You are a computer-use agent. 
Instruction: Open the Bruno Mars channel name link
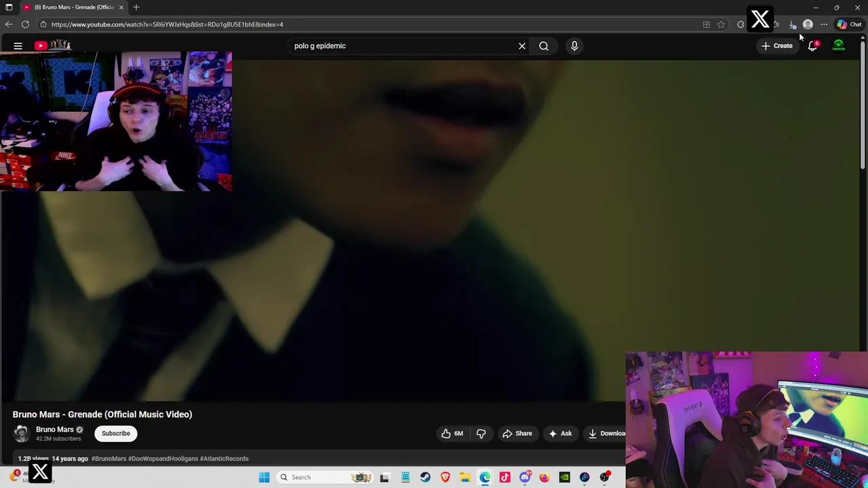point(55,430)
